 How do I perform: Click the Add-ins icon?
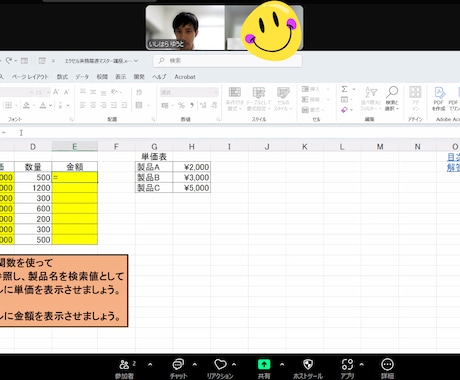[415, 92]
